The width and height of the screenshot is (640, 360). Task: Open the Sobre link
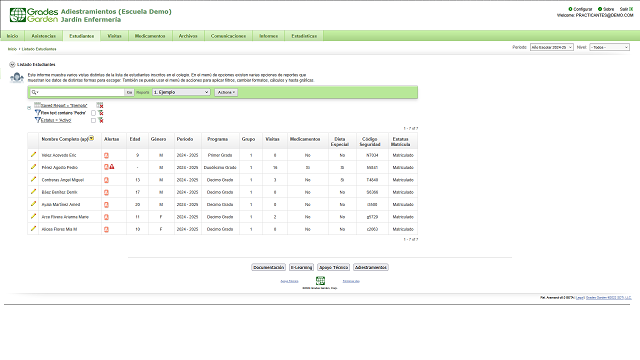pyautogui.click(x=606, y=9)
